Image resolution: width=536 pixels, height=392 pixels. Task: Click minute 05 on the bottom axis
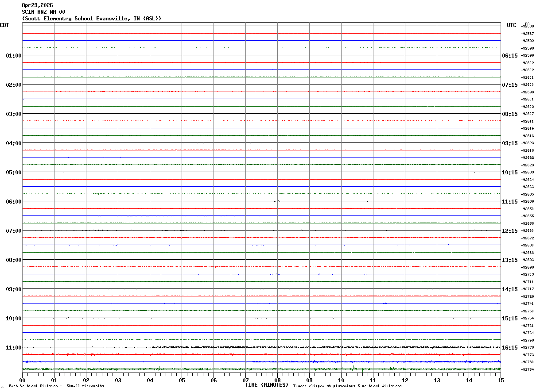182,380
